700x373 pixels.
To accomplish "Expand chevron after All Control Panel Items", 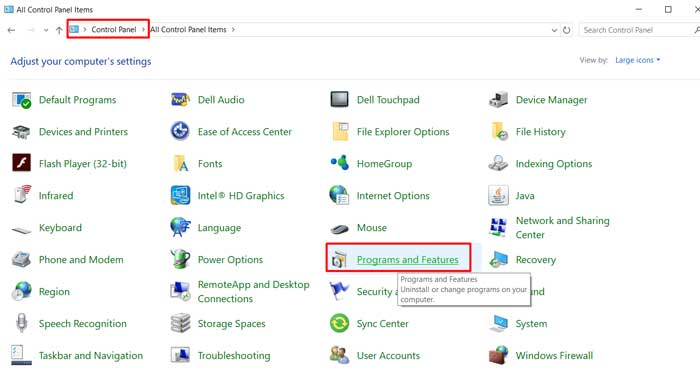I will coord(233,30).
